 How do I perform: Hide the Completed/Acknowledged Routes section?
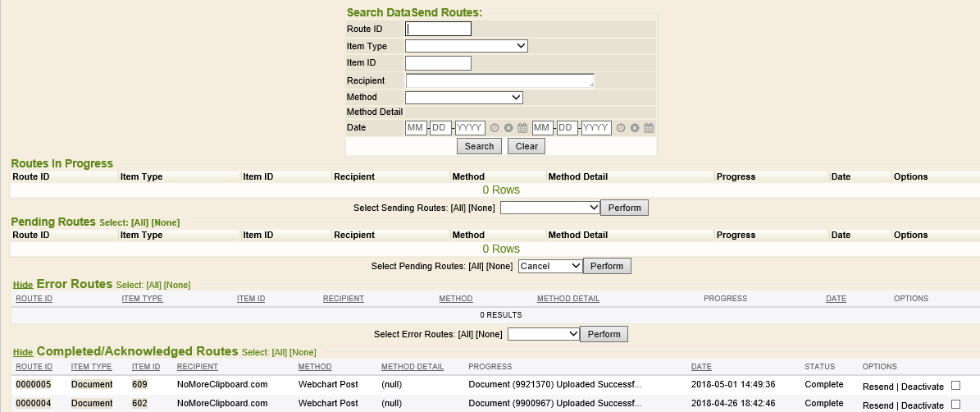click(x=23, y=352)
